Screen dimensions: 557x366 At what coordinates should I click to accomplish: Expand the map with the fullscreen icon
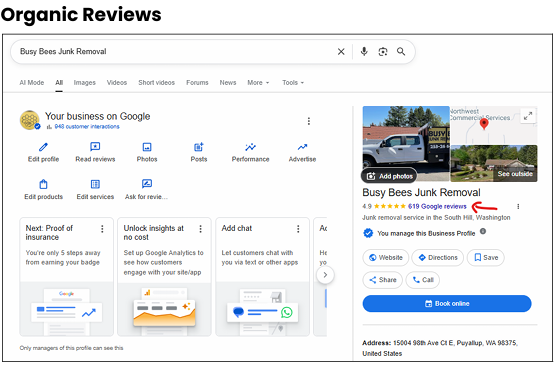coord(528,116)
